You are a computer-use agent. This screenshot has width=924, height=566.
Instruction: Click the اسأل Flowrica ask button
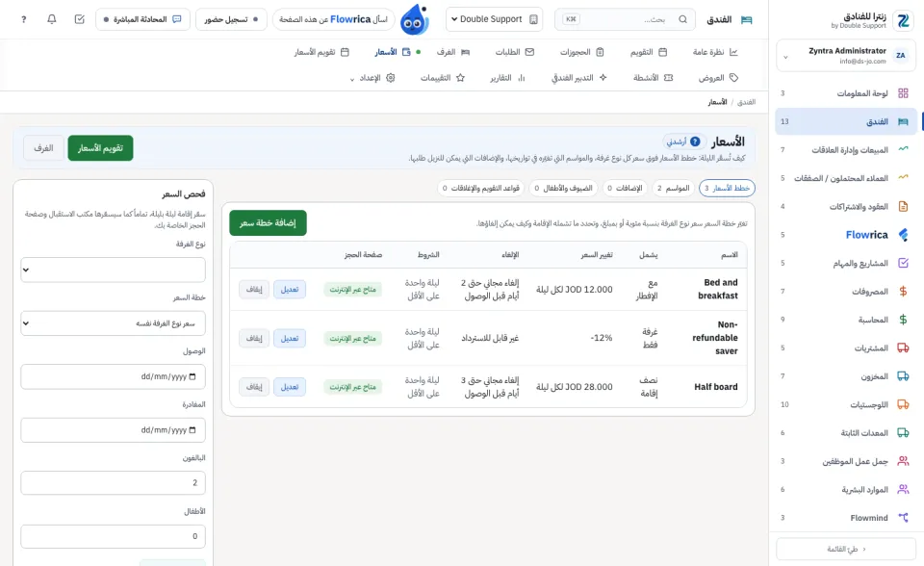(334, 19)
